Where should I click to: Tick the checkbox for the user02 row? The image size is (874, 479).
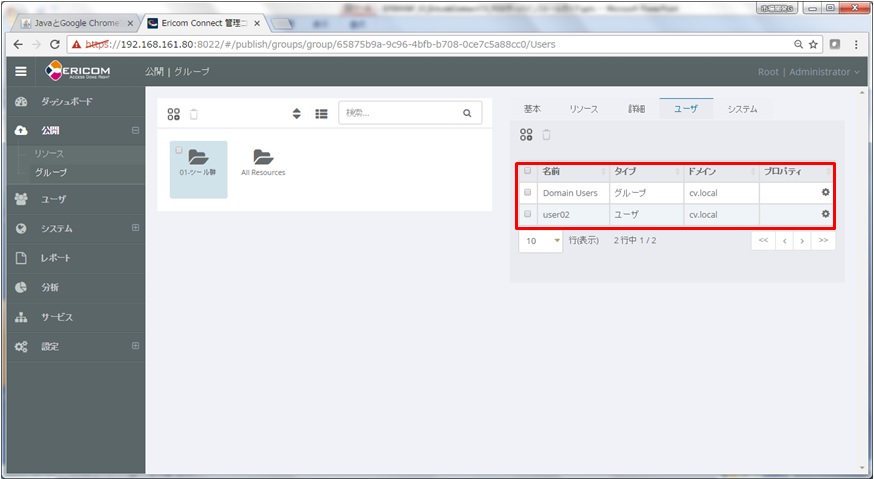(528, 214)
